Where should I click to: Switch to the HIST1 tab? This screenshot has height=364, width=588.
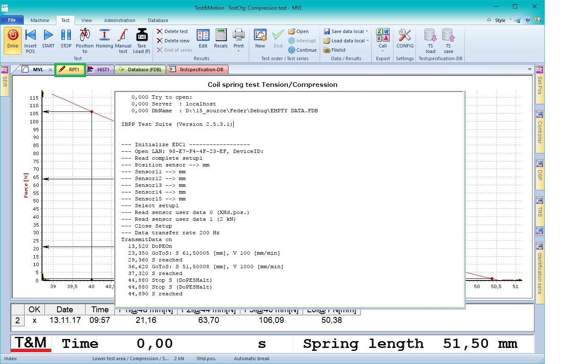point(100,69)
